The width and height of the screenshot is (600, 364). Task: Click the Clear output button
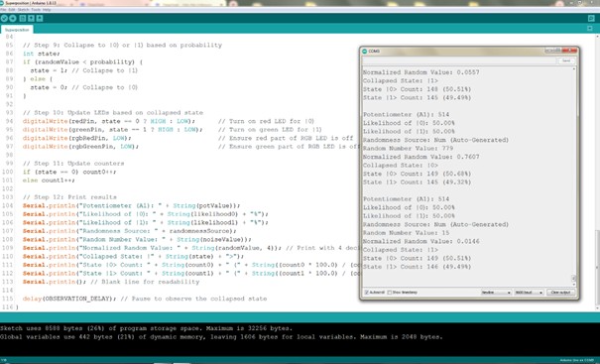click(x=560, y=293)
